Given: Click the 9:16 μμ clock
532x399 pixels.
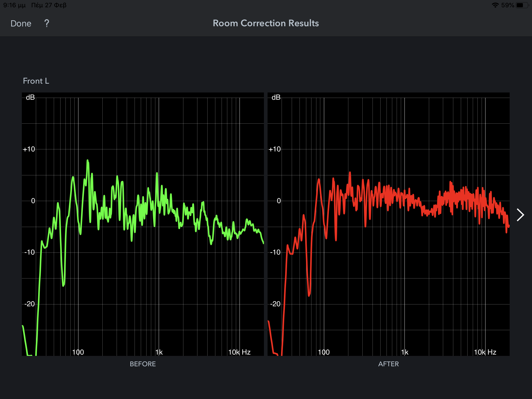Looking at the screenshot, I should (14, 5).
